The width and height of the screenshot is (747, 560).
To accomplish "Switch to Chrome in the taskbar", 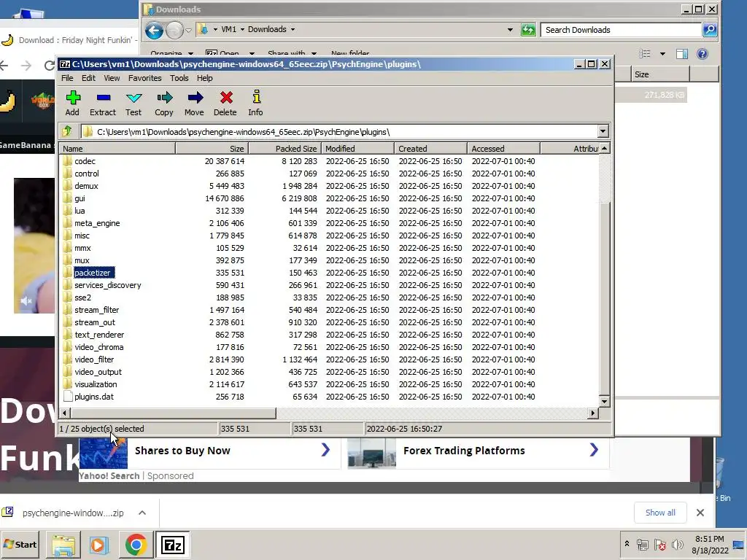I will pos(136,544).
